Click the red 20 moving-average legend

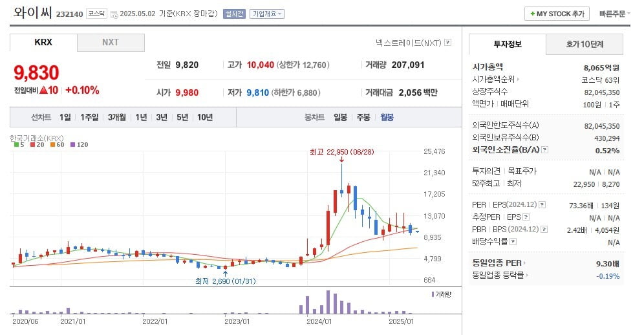click(x=37, y=145)
